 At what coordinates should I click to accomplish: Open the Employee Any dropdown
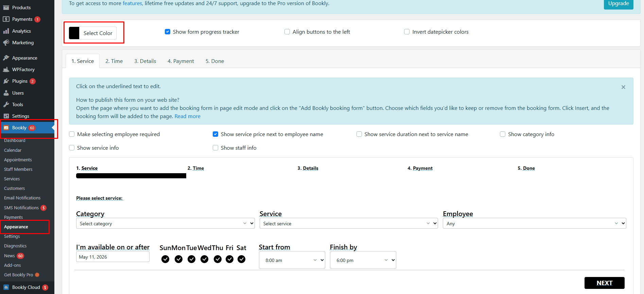(534, 224)
